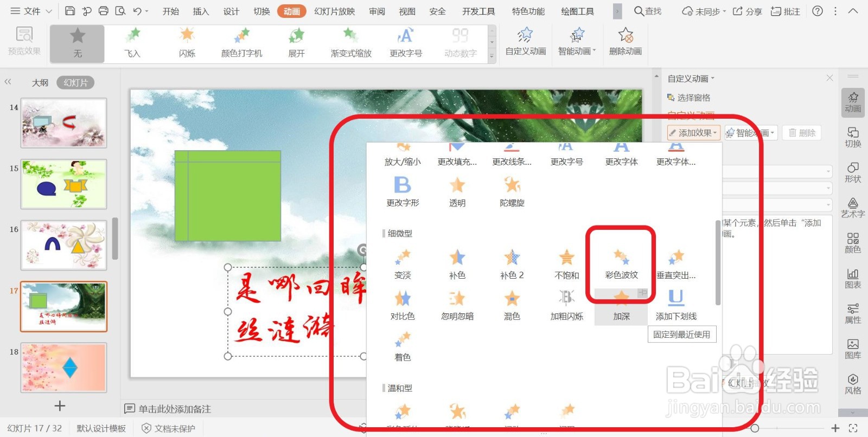This screenshot has height=437, width=868.
Task: Click the 查找 search button
Action: (648, 11)
